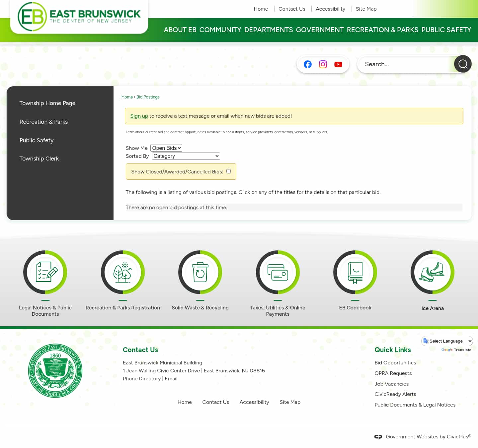Click the top Accessibility link
478x448 pixels.
click(330, 9)
